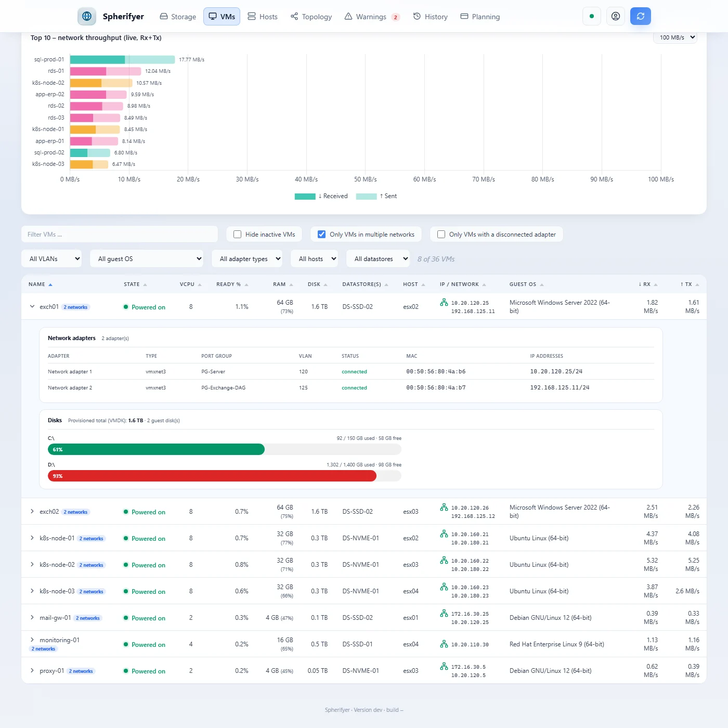
Task: Open the All VLANs dropdown
Action: click(x=51, y=258)
